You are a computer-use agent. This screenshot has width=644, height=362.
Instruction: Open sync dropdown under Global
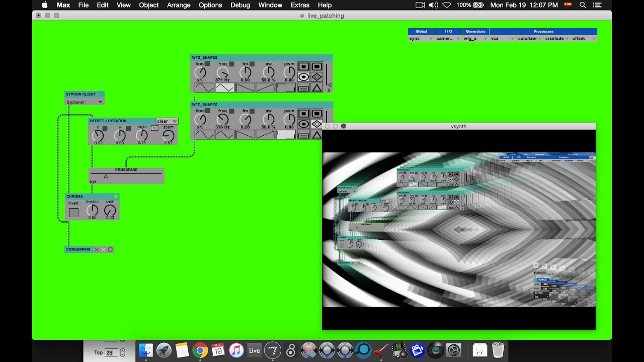tap(421, 38)
